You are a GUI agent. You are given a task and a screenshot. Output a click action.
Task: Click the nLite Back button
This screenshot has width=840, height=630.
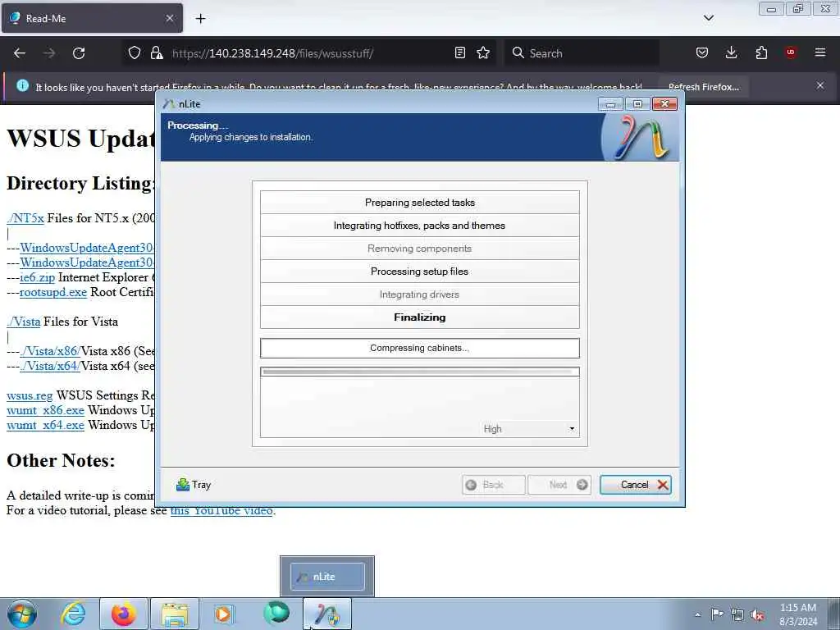point(493,485)
